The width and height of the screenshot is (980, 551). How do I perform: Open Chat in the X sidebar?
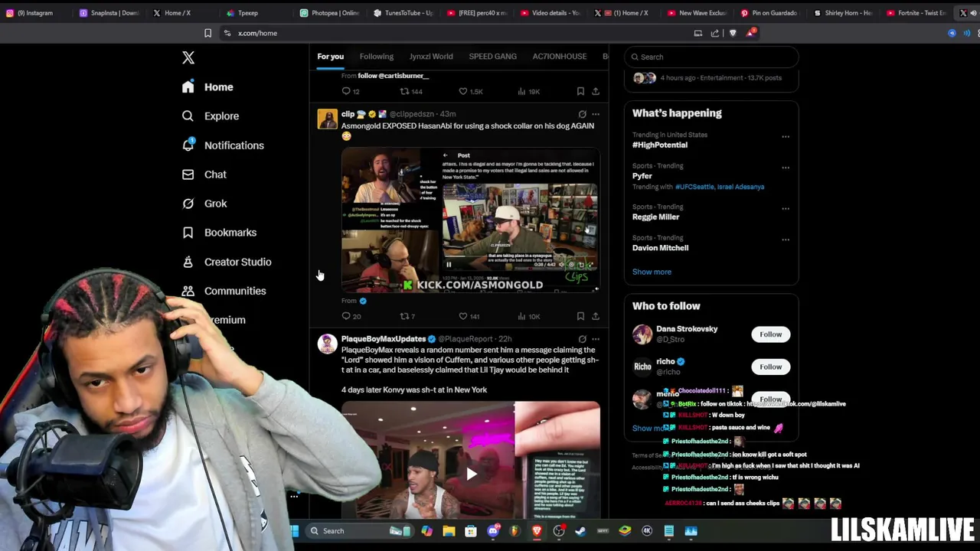tap(204, 174)
